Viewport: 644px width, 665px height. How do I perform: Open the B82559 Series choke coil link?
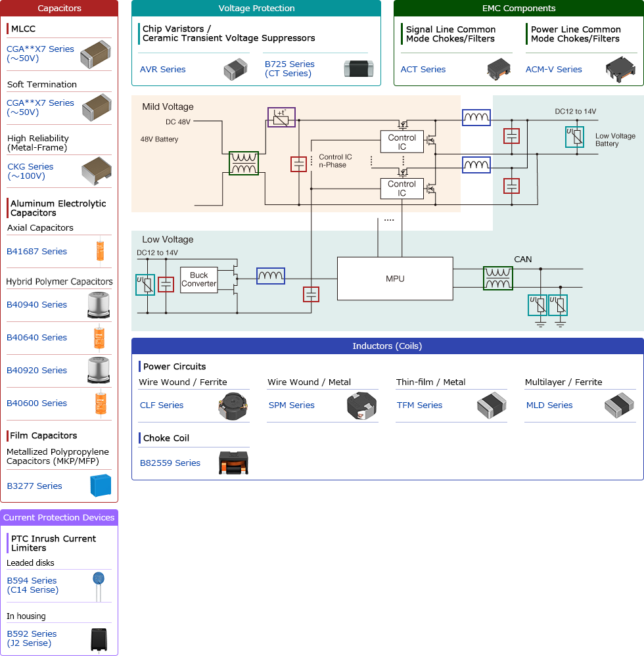[x=170, y=463]
